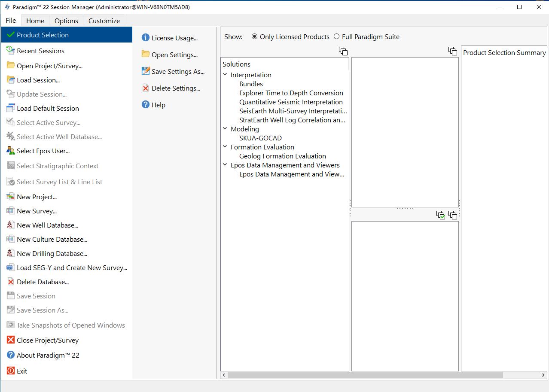This screenshot has height=392, width=549.
Task: Click the Load Default Session icon
Action: 11,108
